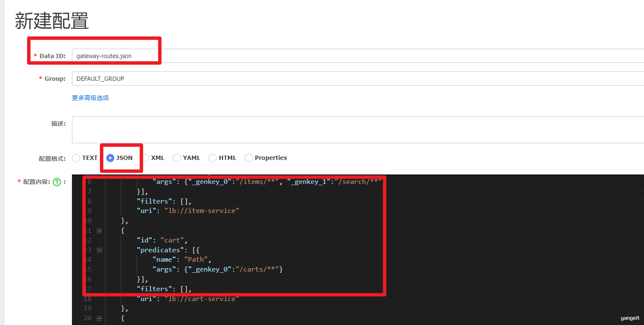This screenshot has height=325, width=644.
Task: Click the Group input field
Action: (x=358, y=79)
